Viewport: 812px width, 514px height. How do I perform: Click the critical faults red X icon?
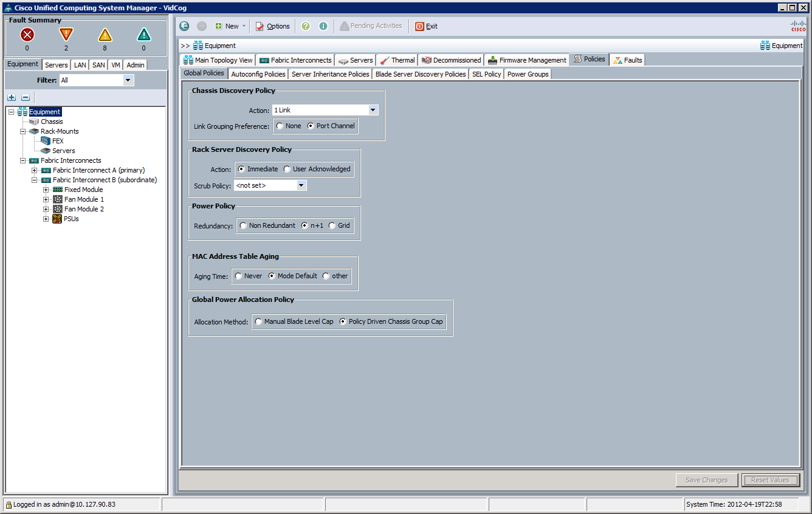tap(27, 35)
